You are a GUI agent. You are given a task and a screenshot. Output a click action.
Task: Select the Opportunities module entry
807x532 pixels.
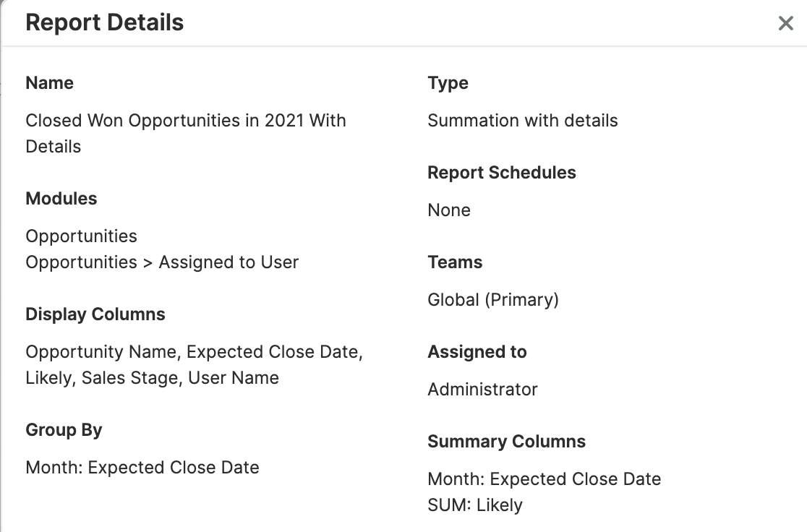coord(81,236)
